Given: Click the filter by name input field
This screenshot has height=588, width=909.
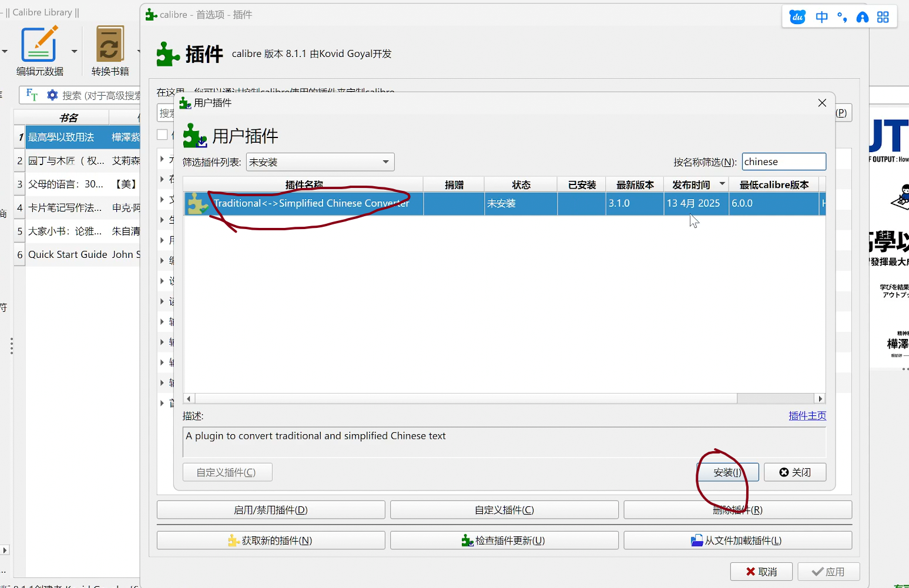Looking at the screenshot, I should [x=784, y=162].
